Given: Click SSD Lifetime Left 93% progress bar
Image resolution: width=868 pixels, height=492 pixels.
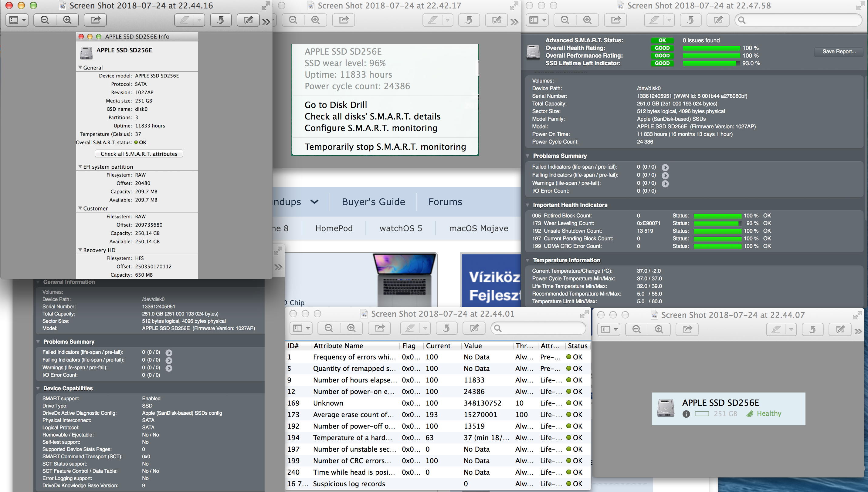Looking at the screenshot, I should click(711, 63).
